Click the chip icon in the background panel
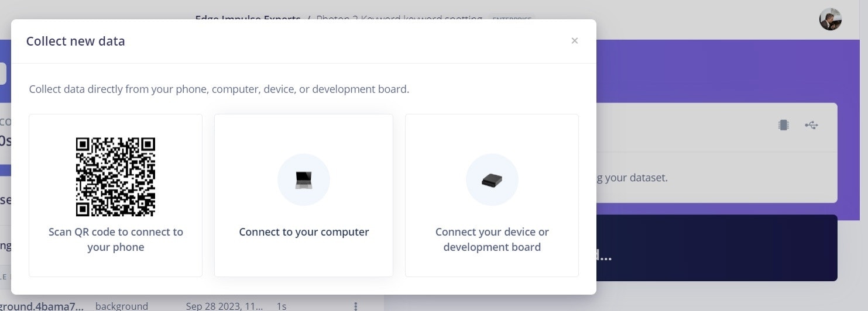 pos(783,125)
